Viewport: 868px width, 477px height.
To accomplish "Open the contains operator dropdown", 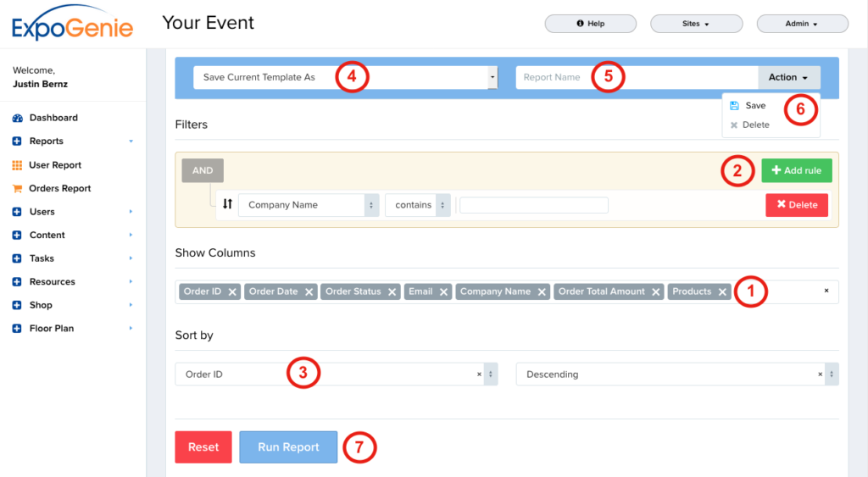I will [x=418, y=205].
